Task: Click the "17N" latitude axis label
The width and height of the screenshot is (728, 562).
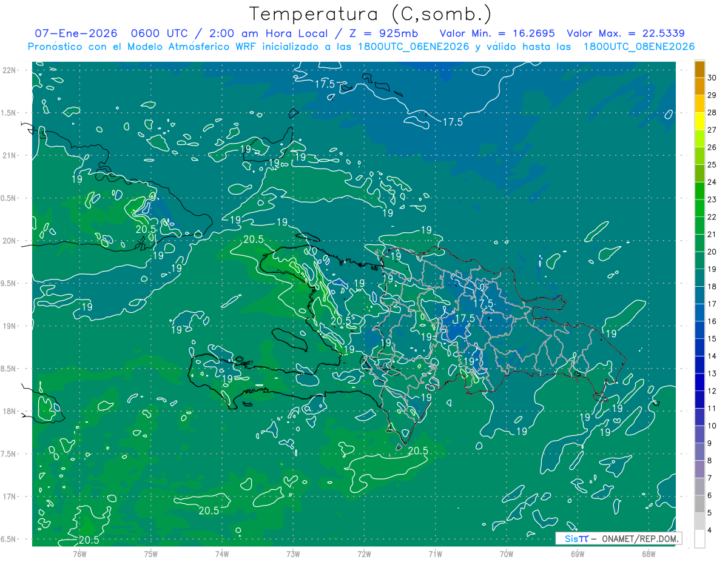Action: pos(9,497)
